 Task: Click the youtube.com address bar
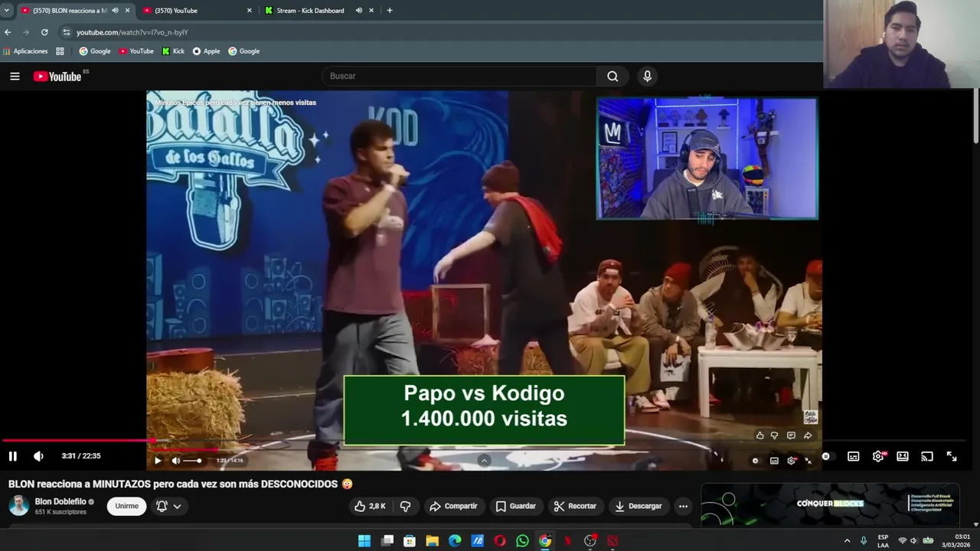440,32
